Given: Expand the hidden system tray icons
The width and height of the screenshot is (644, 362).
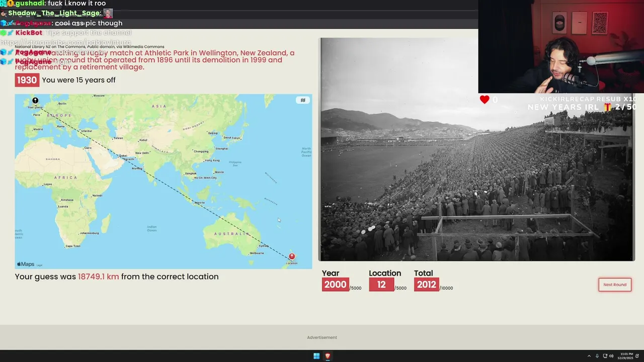Looking at the screenshot, I should point(589,356).
